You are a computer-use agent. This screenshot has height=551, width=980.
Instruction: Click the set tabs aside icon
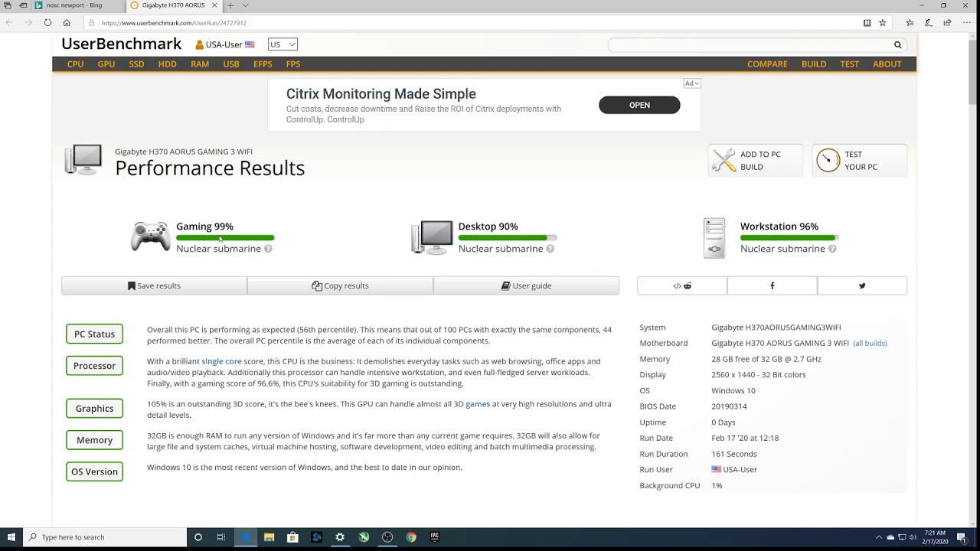(x=23, y=5)
